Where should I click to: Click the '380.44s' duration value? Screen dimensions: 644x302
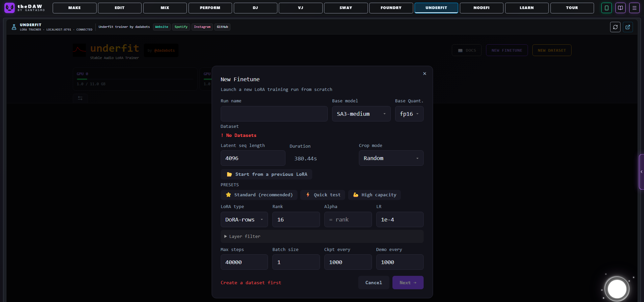(x=306, y=159)
